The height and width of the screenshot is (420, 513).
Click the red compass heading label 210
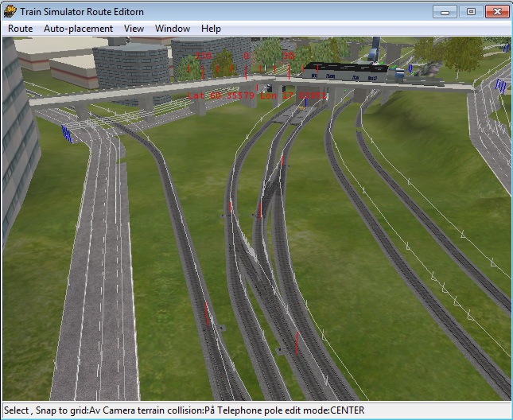tap(204, 56)
